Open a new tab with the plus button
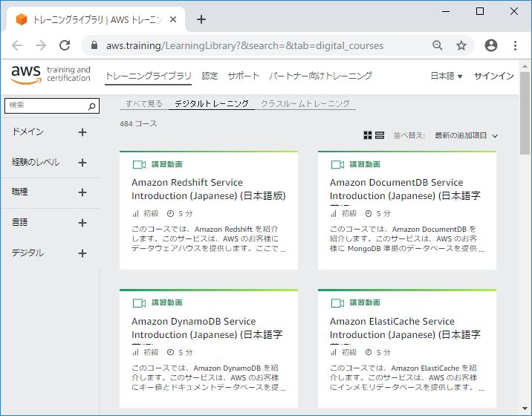 tap(201, 19)
